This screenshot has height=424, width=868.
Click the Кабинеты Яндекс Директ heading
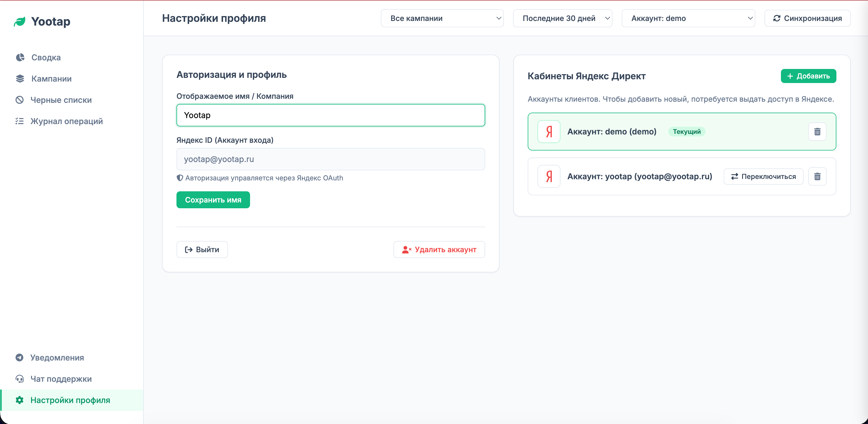pos(586,76)
